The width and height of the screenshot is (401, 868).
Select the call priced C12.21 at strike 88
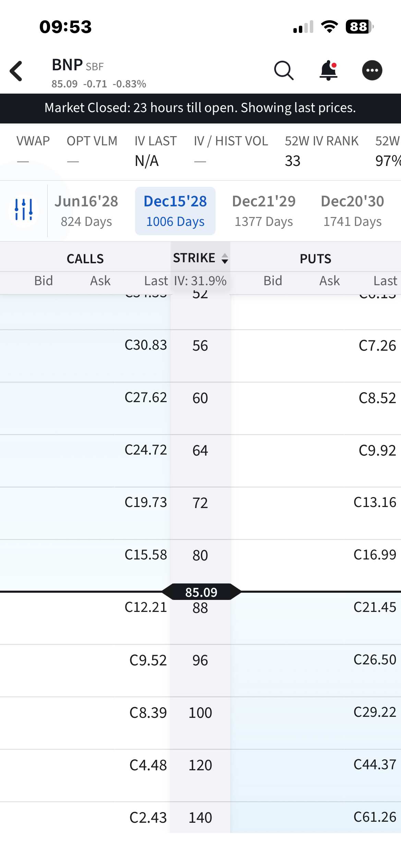click(x=145, y=607)
